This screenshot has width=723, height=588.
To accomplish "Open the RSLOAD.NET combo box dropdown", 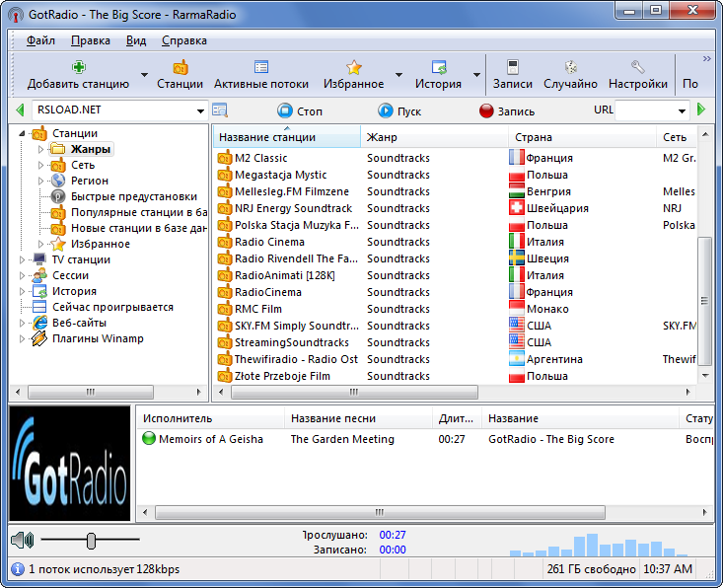I will point(200,111).
